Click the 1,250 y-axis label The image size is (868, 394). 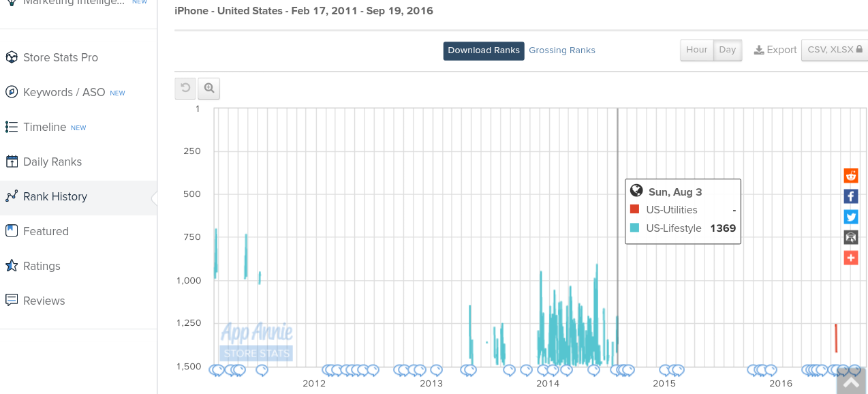[x=187, y=323]
